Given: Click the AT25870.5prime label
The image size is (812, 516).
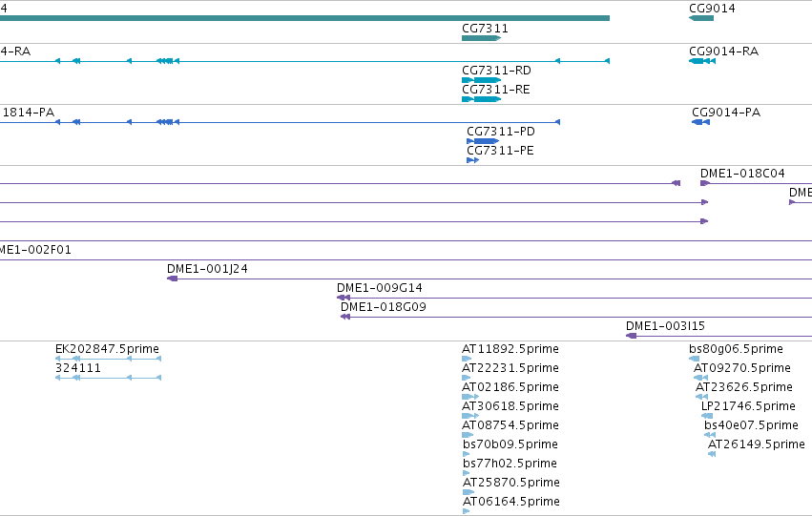Looking at the screenshot, I should tap(510, 483).
